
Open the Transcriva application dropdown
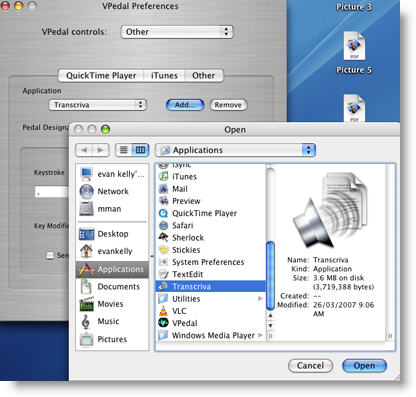coord(98,105)
